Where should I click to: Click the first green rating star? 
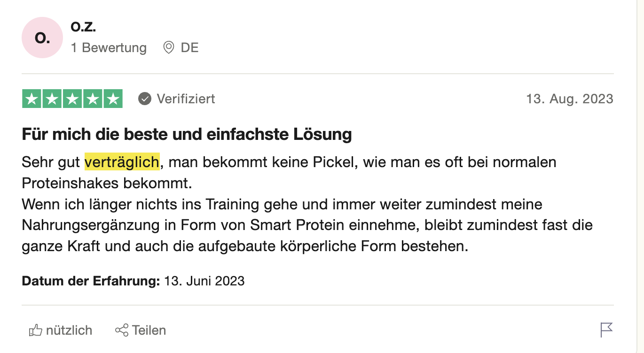32,99
